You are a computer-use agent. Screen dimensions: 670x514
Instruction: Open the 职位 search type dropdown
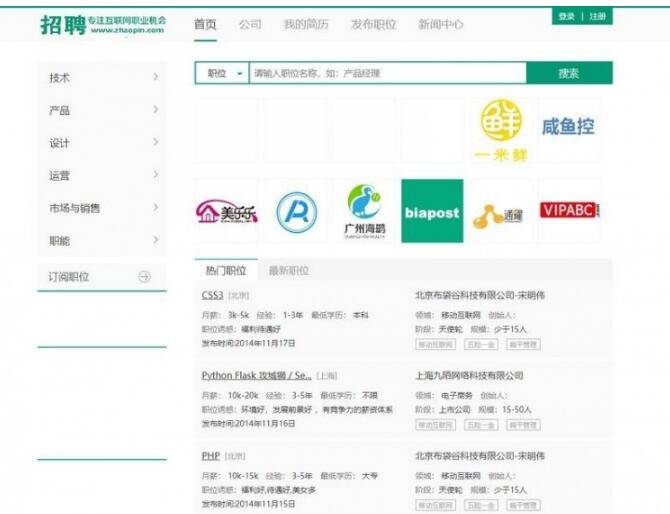pos(224,73)
